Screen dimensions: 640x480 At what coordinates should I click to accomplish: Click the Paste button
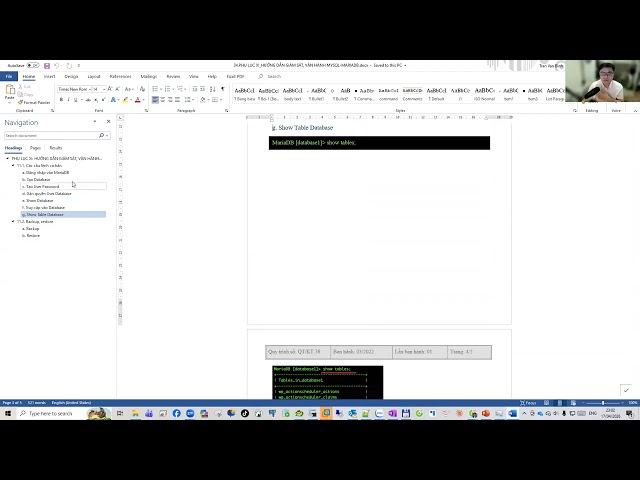(9, 93)
